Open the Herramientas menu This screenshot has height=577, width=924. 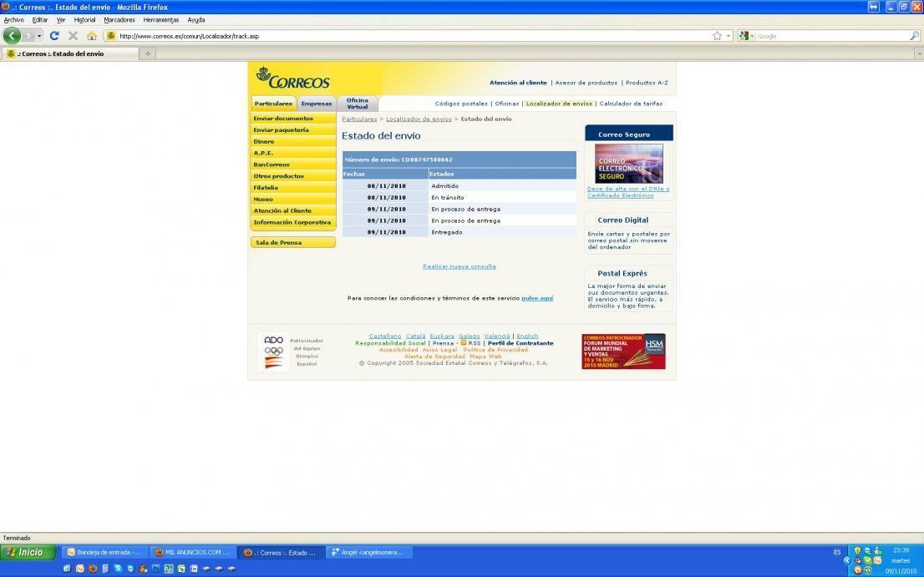pos(161,20)
